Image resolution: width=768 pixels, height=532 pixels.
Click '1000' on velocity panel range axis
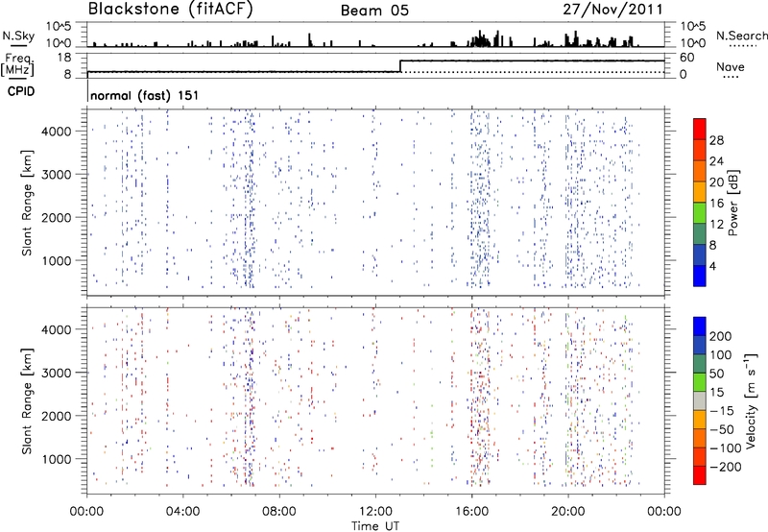[x=56, y=459]
